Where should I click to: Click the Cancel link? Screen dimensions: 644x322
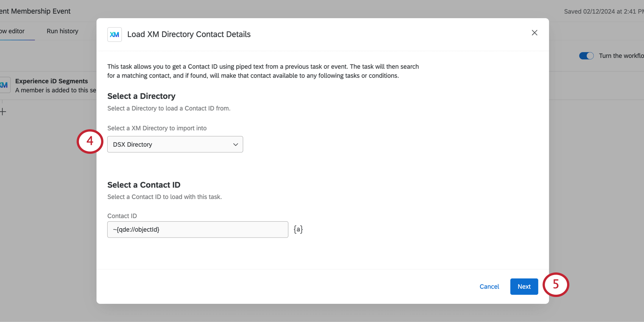point(489,286)
